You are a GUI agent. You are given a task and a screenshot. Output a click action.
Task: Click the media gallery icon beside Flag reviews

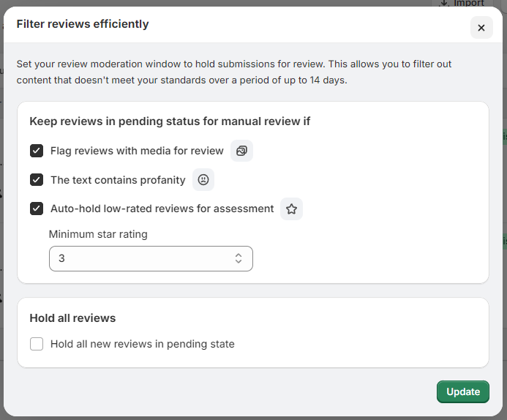[x=241, y=151]
